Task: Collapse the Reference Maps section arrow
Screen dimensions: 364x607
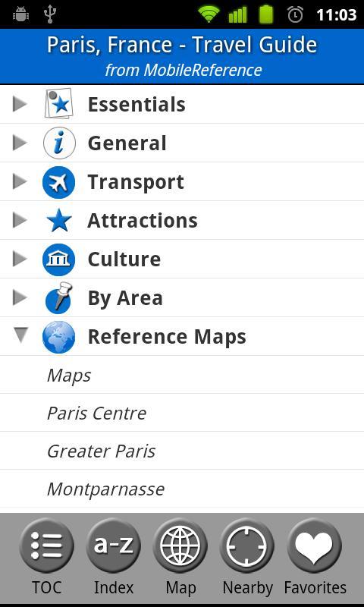Action: [20, 335]
